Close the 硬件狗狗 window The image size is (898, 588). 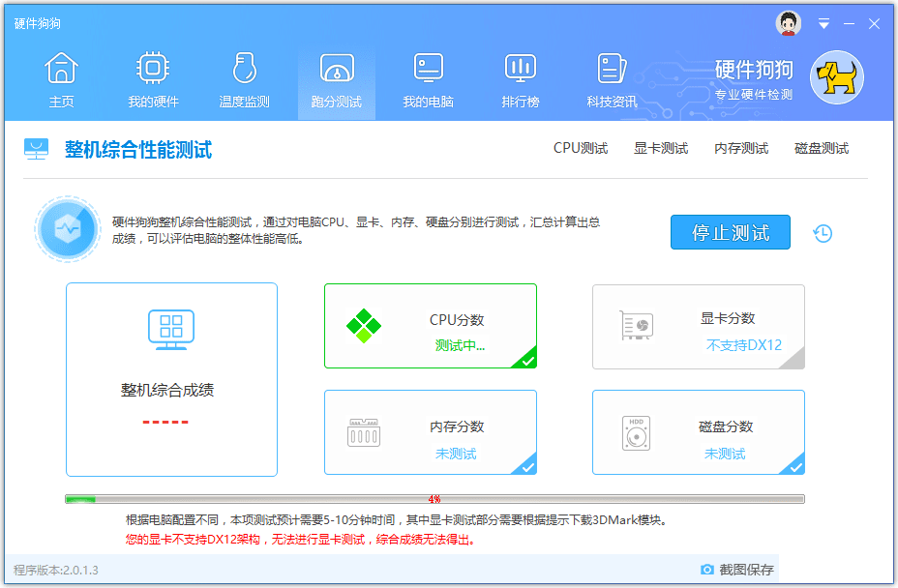point(874,23)
